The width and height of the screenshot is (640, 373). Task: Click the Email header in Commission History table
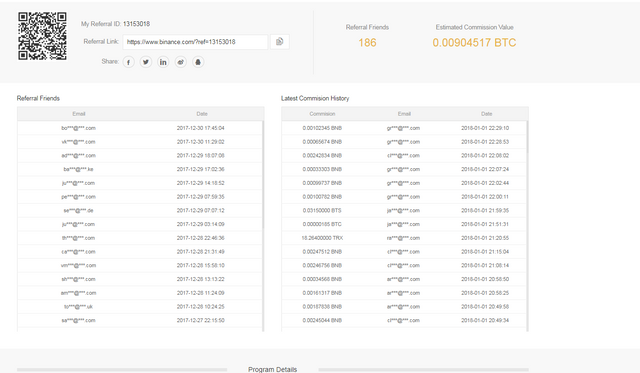(x=404, y=114)
